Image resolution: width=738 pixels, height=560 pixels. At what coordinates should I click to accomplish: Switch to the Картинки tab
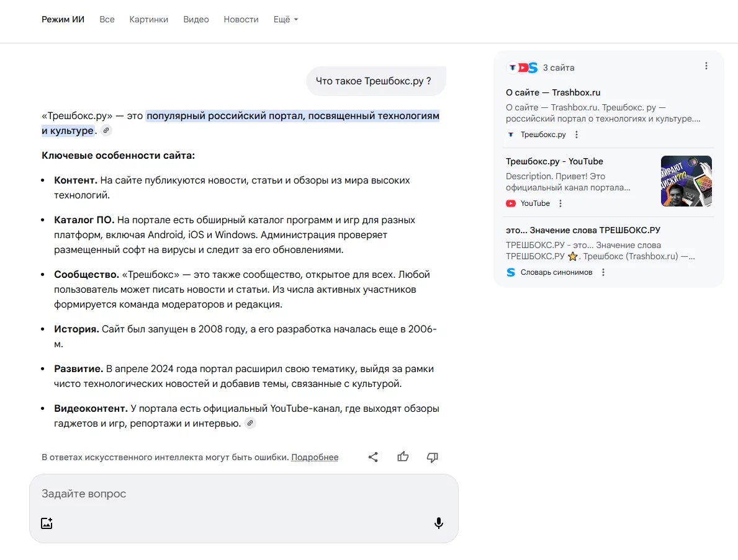click(148, 19)
